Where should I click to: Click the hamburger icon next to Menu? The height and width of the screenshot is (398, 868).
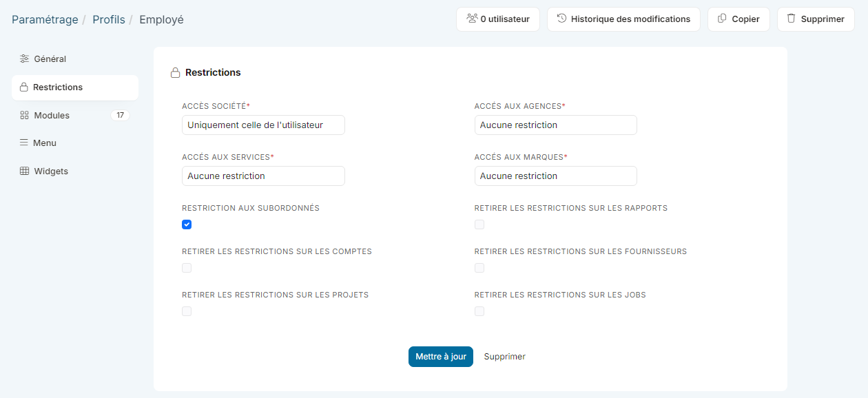point(24,143)
